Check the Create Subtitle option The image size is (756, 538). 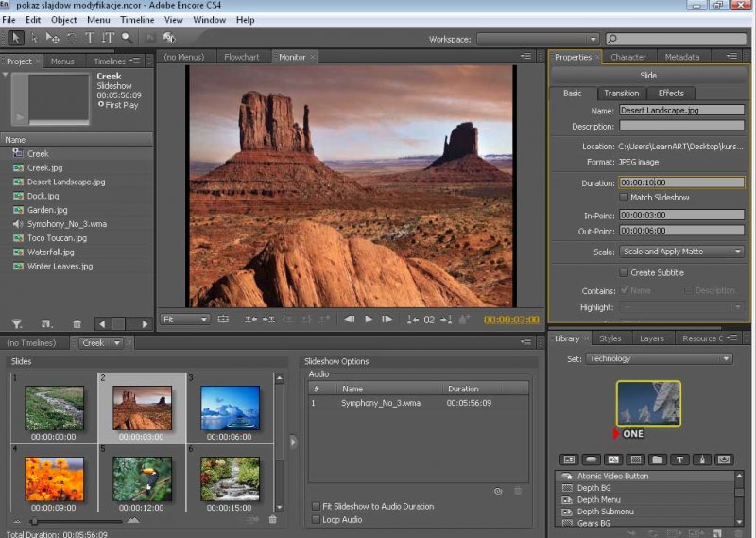tap(624, 272)
